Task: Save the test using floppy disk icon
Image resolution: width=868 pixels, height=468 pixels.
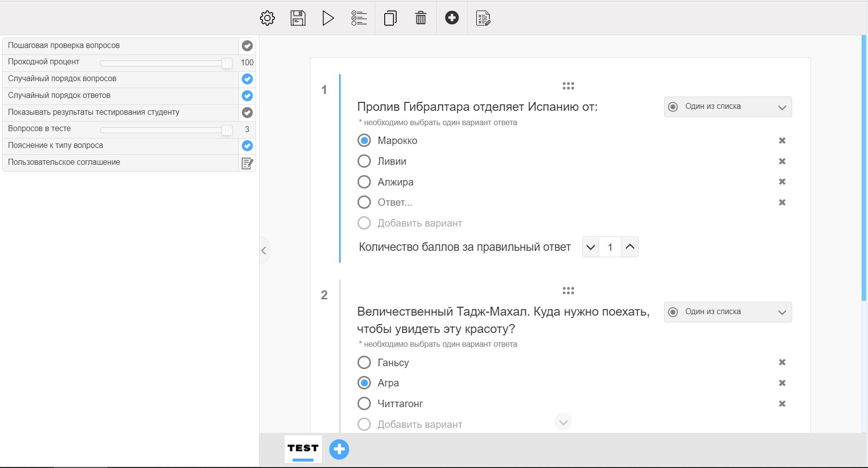Action: coord(298,18)
